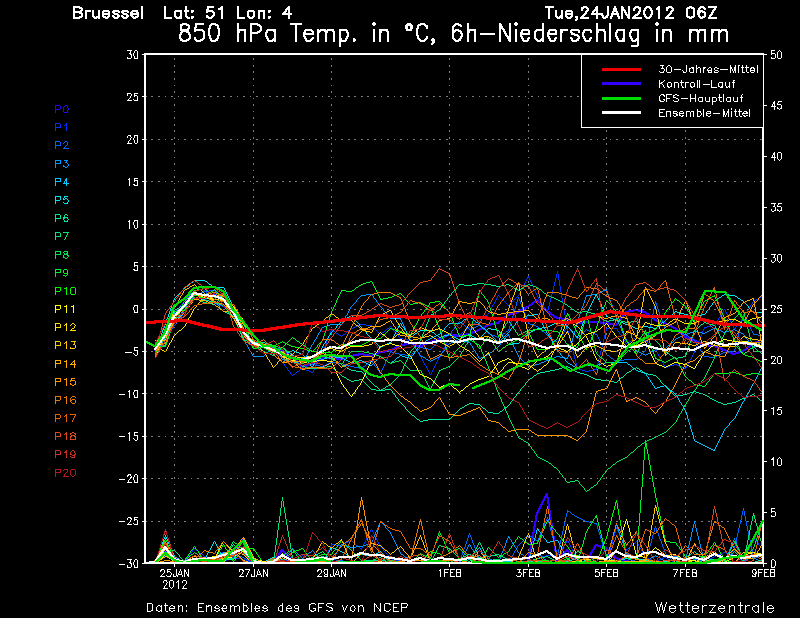Click the 50 value on precipitation axis

(x=776, y=55)
